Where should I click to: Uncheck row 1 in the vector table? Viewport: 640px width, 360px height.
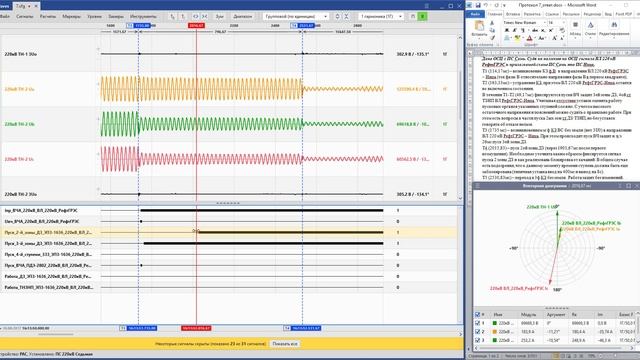pyautogui.click(x=478, y=323)
